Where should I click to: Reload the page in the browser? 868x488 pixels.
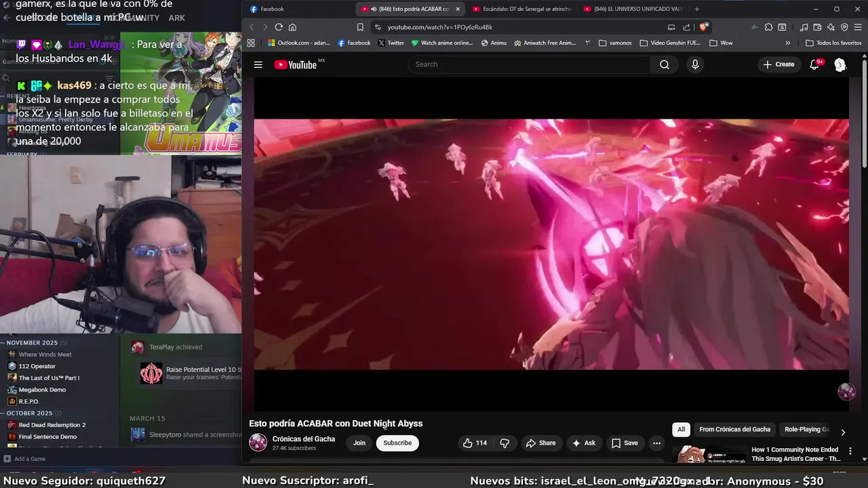pyautogui.click(x=279, y=27)
